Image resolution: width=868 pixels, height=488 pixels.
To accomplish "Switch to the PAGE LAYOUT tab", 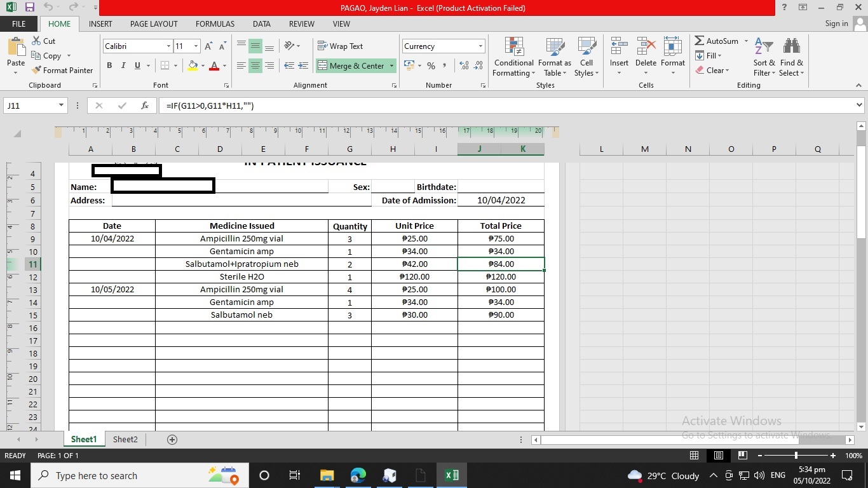I will pos(154,24).
